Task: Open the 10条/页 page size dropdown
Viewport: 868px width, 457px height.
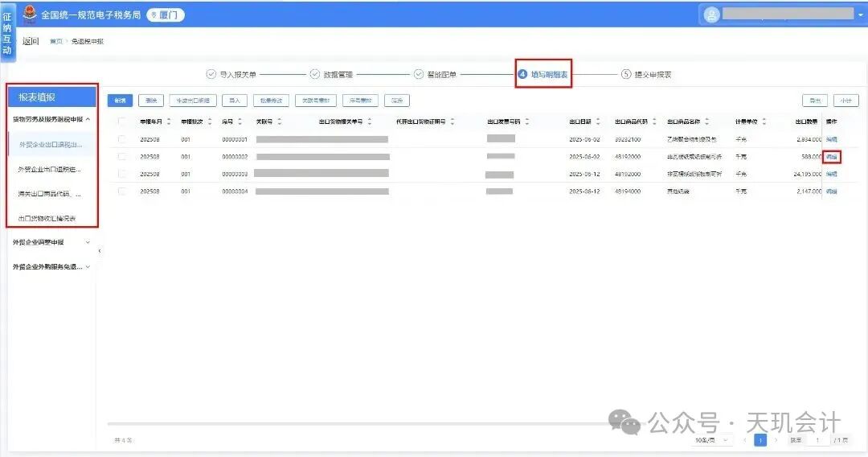Action: [x=712, y=440]
